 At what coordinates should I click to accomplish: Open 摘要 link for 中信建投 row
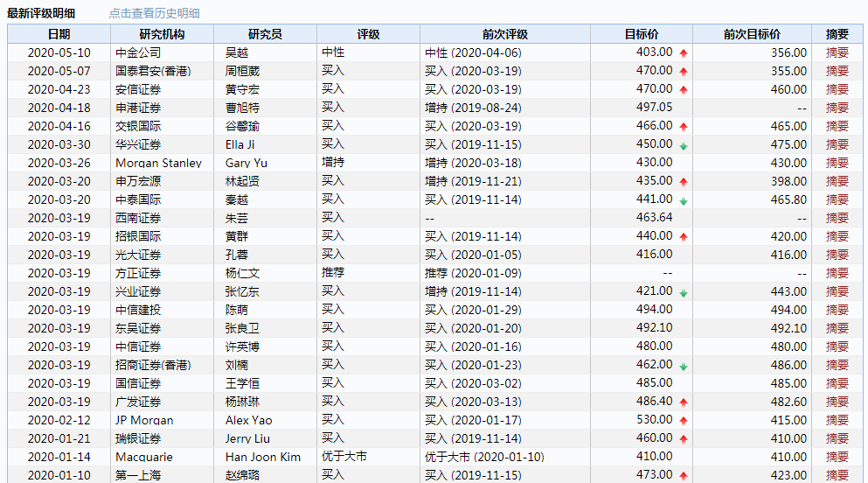coord(837,310)
